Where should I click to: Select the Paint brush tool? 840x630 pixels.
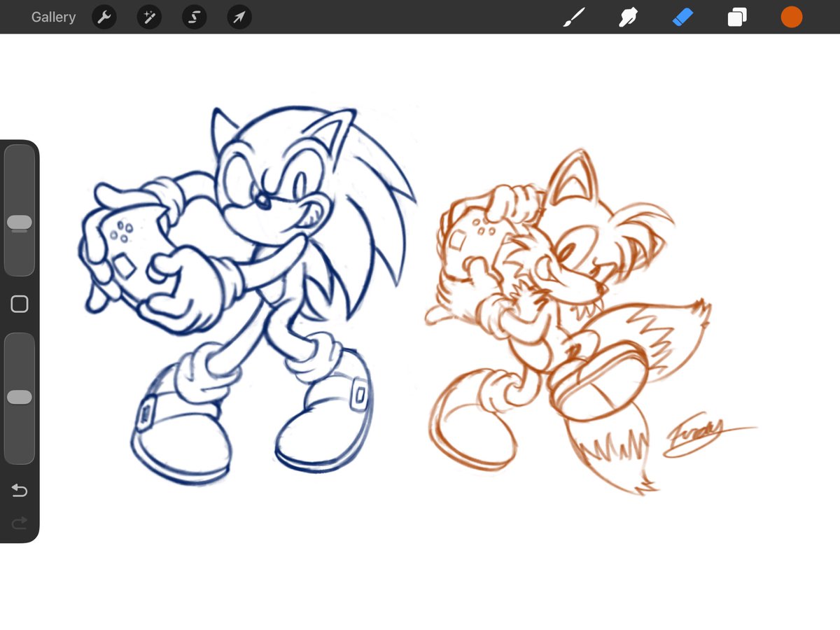tap(574, 17)
